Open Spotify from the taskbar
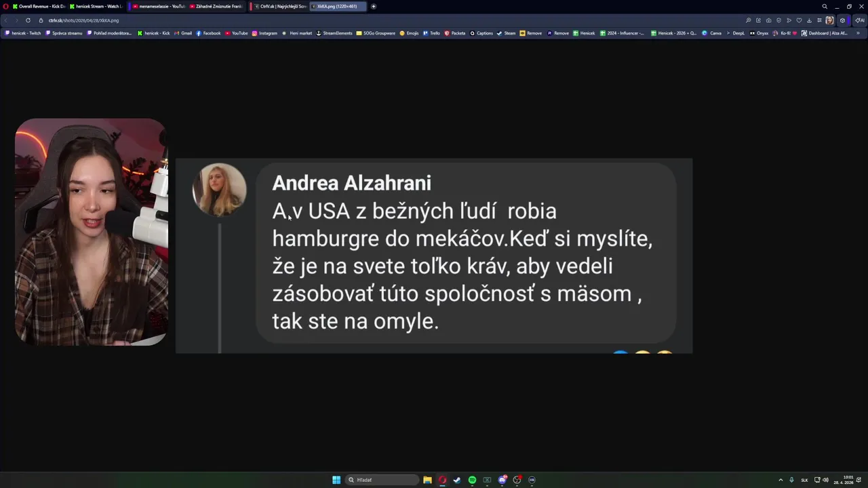The width and height of the screenshot is (868, 488). point(472,480)
